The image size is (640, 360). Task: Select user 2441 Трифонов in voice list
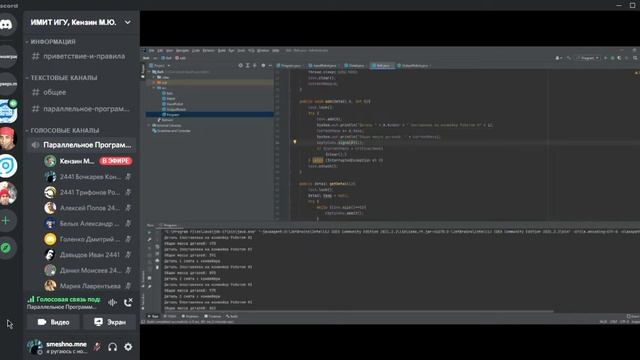coord(88,192)
